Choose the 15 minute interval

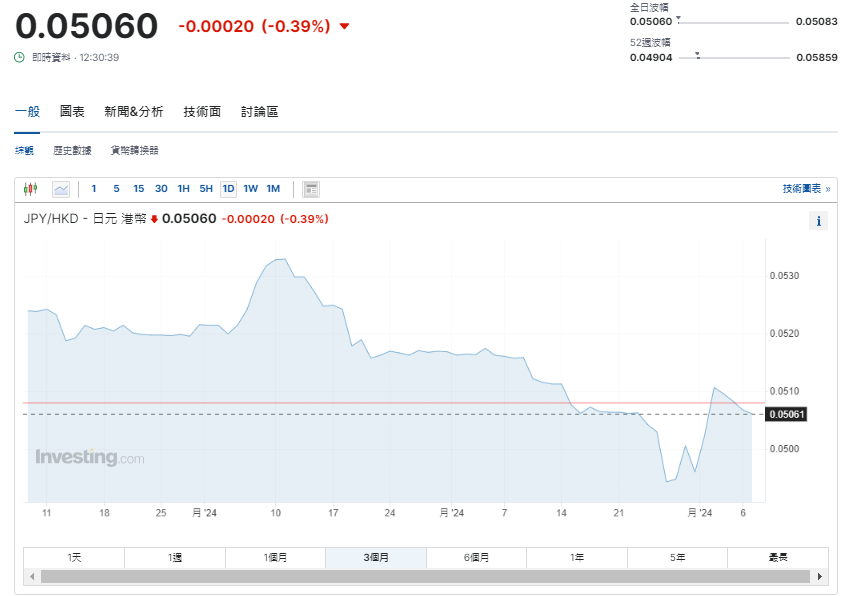click(139, 188)
